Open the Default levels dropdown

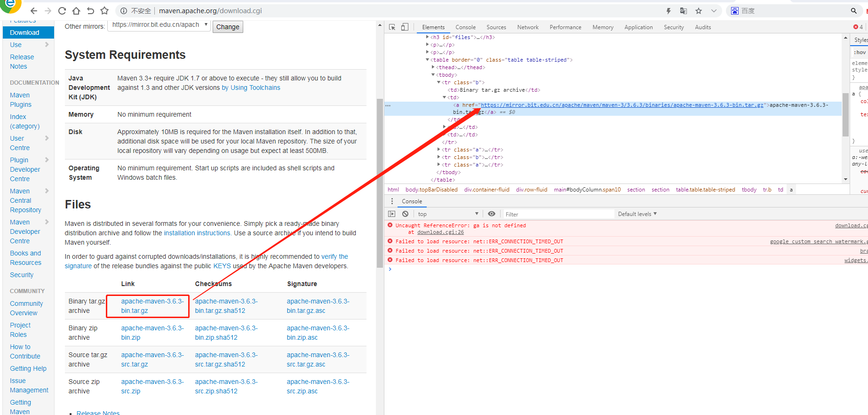637,214
